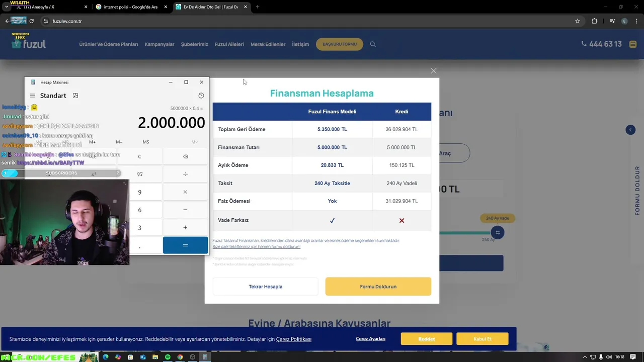Open the calculator M memory dropdown

(194, 142)
